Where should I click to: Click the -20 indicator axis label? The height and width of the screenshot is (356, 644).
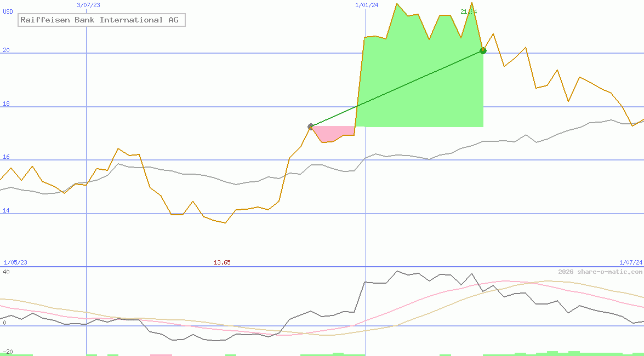click(7, 352)
